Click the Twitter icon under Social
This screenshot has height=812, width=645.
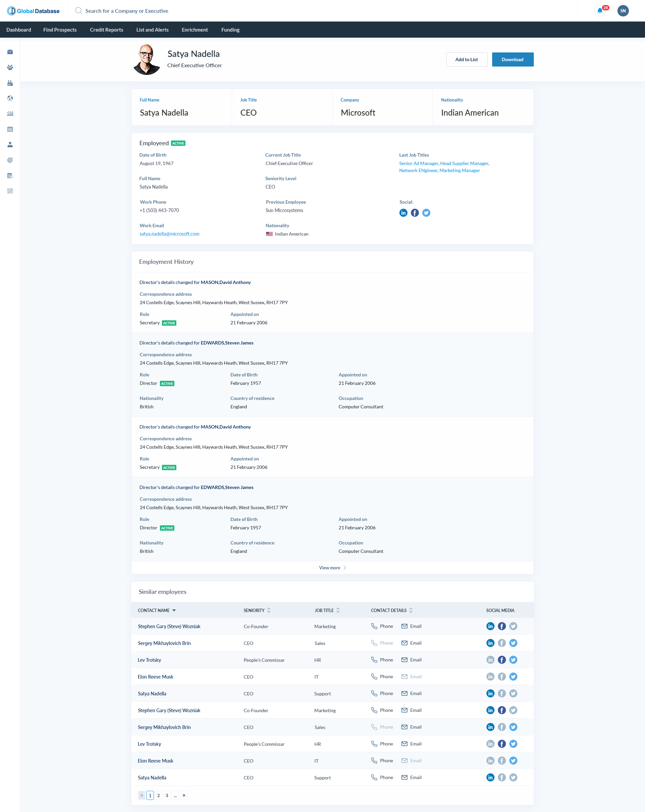tap(426, 213)
